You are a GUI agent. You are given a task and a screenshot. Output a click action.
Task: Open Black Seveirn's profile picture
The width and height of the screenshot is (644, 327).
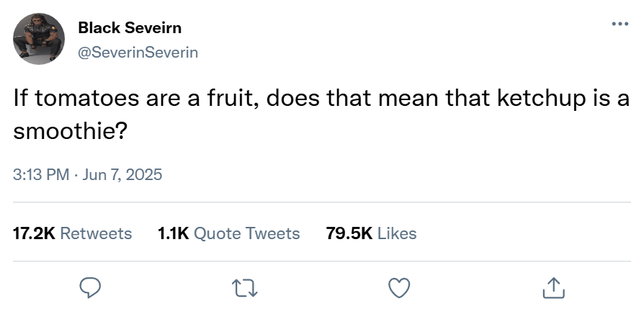click(39, 39)
